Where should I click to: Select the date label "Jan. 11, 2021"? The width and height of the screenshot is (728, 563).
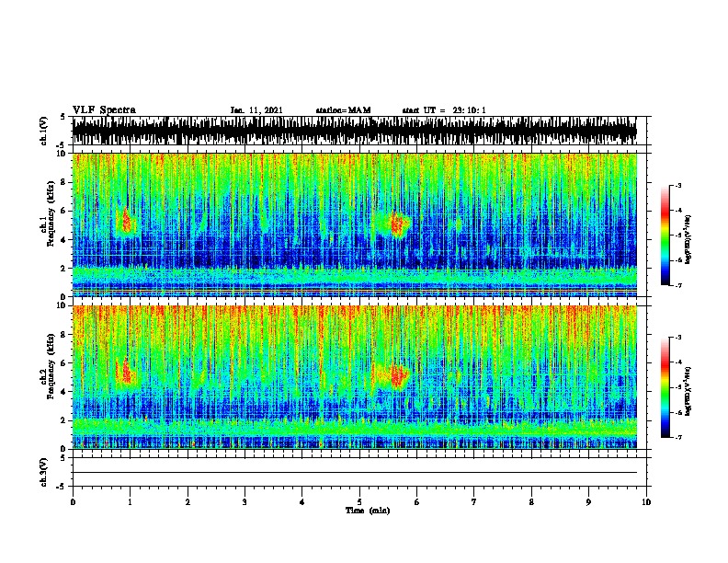click(256, 110)
